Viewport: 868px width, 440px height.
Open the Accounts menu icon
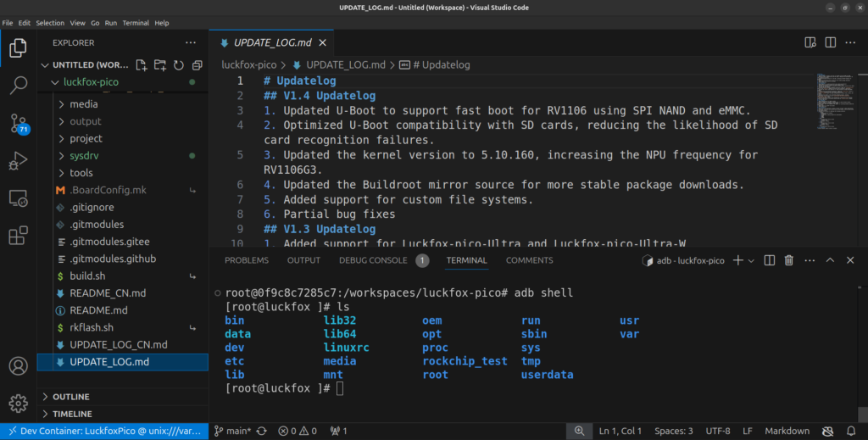(x=18, y=366)
